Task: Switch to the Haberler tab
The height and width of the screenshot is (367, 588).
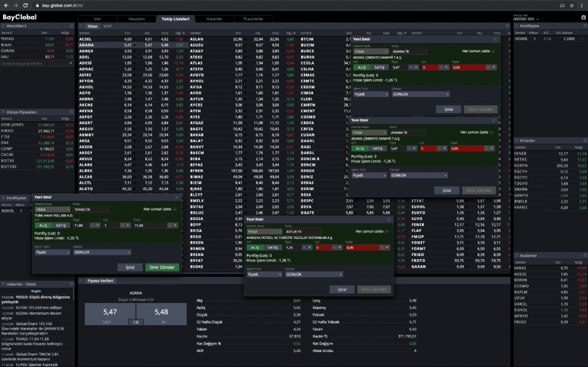Action: [214, 18]
